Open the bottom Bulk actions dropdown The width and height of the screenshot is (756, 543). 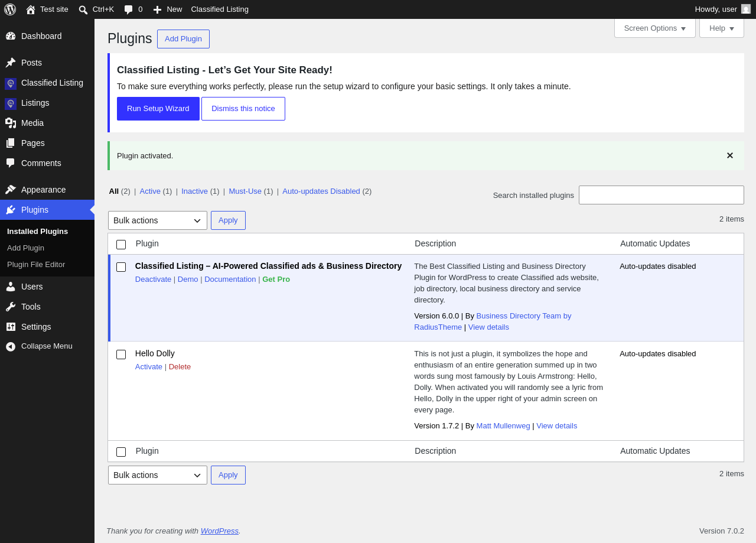158,475
